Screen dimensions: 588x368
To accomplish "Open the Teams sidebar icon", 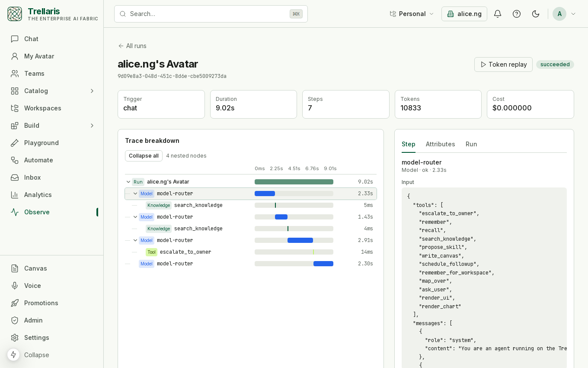I will [x=15, y=74].
